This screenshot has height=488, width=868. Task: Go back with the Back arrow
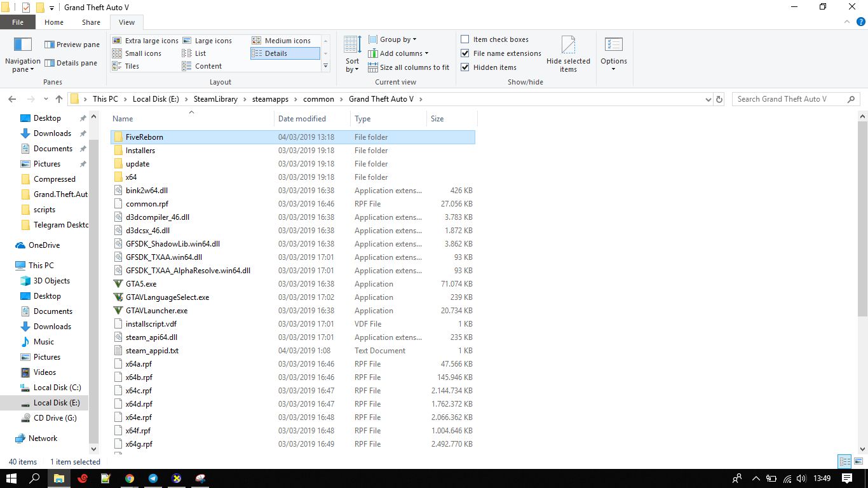[11, 99]
